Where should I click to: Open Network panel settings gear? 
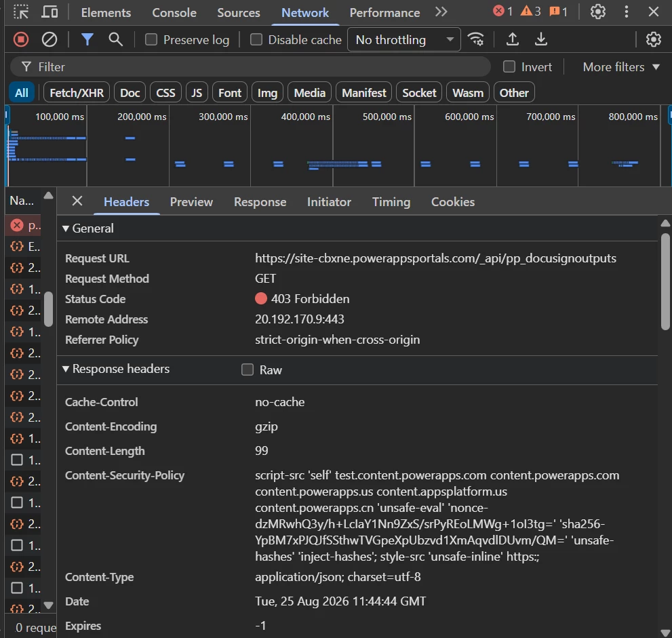653,39
